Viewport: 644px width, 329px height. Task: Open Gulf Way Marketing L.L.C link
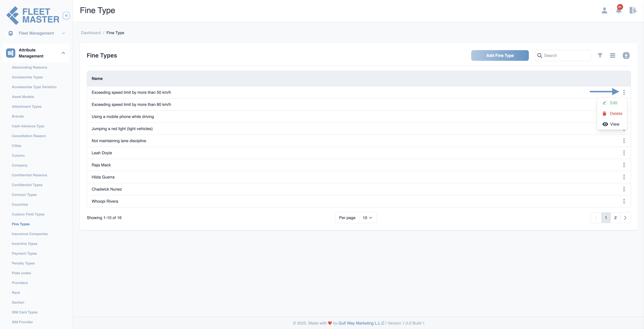pos(361,323)
